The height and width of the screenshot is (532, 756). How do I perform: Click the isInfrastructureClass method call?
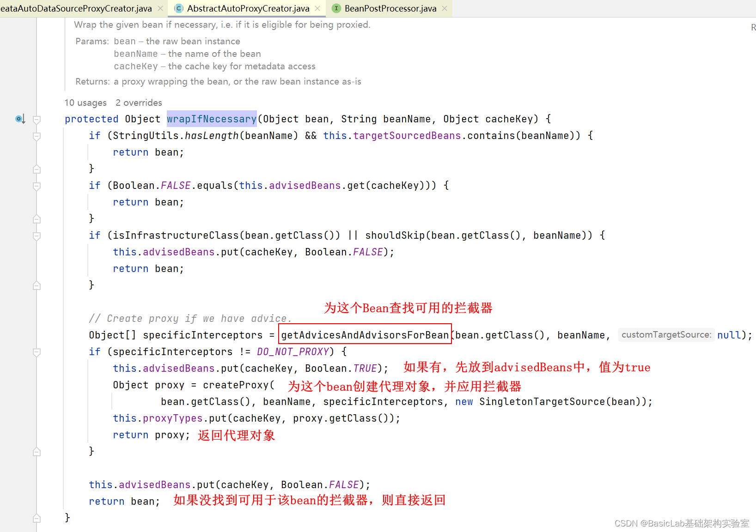click(x=176, y=235)
